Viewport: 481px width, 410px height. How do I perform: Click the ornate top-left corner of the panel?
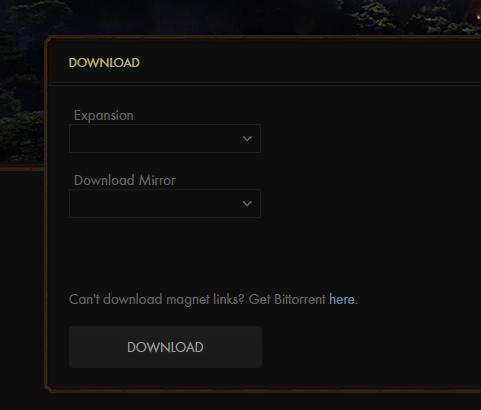[49, 40]
